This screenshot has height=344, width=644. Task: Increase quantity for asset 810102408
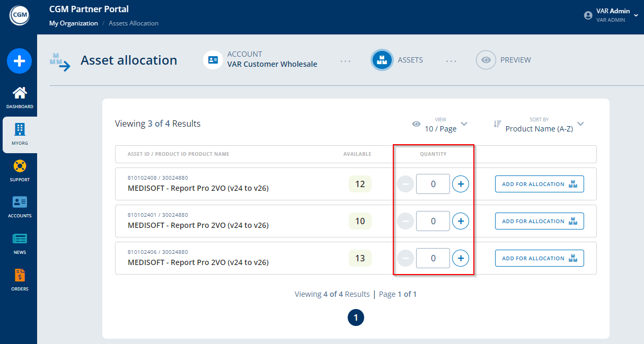coord(461,184)
